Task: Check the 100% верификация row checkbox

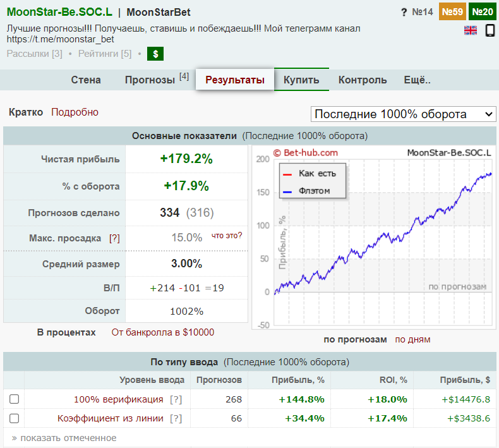Action: pyautogui.click(x=14, y=399)
